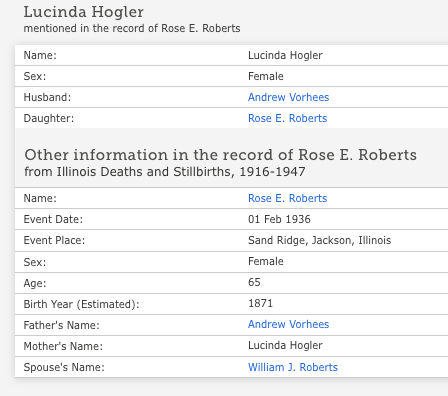This screenshot has width=448, height=396.
Task: Click 'Lucinda Hogler' value above the Husband row
Action: 285,55
